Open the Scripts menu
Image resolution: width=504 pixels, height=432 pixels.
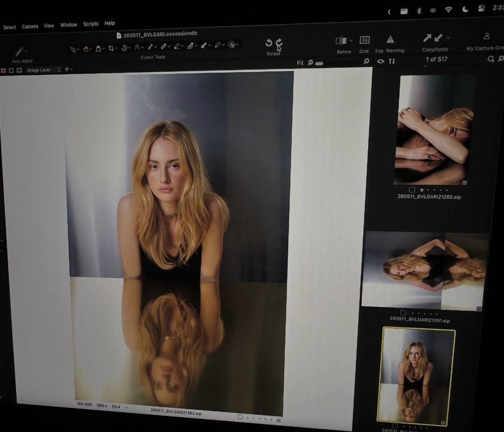click(91, 24)
